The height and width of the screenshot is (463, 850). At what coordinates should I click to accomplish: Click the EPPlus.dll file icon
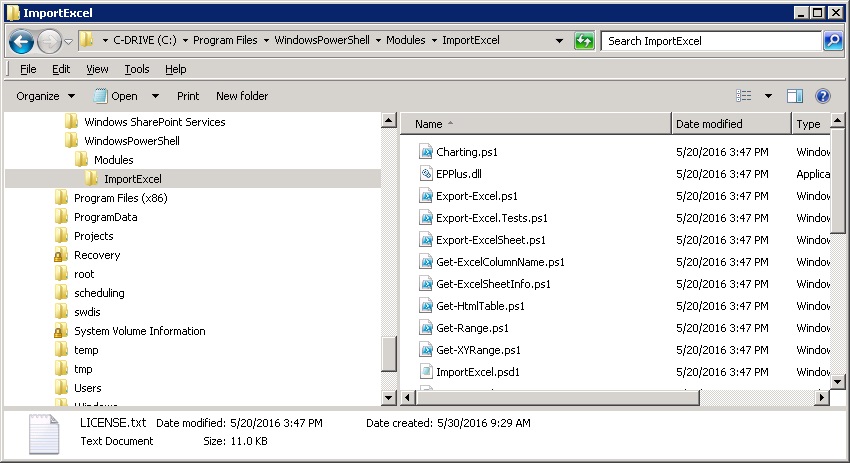(x=426, y=173)
